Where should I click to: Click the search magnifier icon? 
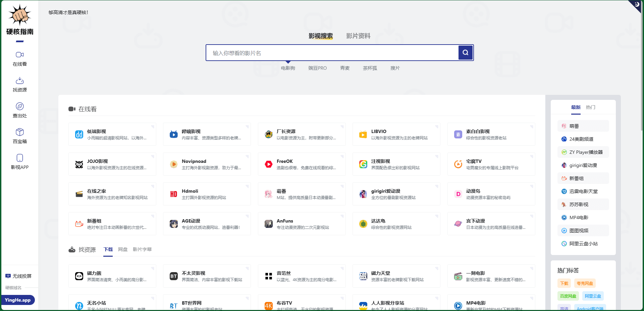click(x=466, y=53)
